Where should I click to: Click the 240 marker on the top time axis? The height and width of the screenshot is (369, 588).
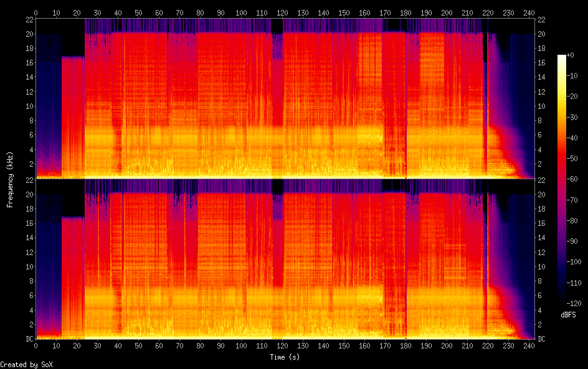click(x=529, y=12)
